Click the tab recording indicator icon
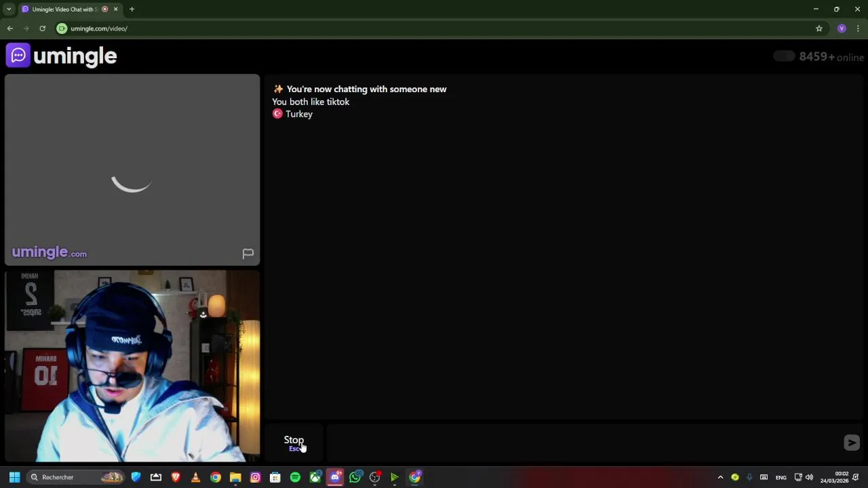868x488 pixels. [x=104, y=9]
